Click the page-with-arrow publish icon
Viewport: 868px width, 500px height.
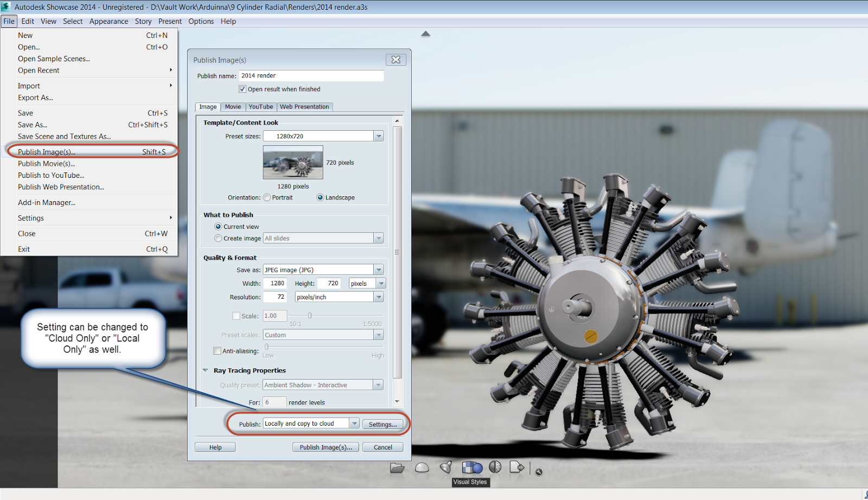coord(517,467)
